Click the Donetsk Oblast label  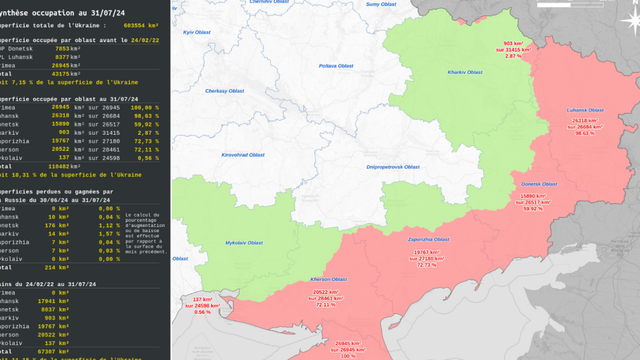pyautogui.click(x=539, y=184)
